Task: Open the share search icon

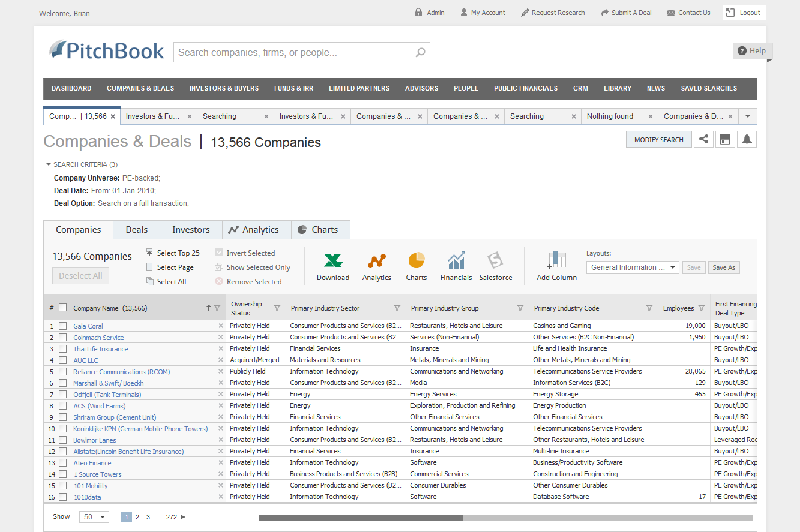Action: coord(703,139)
